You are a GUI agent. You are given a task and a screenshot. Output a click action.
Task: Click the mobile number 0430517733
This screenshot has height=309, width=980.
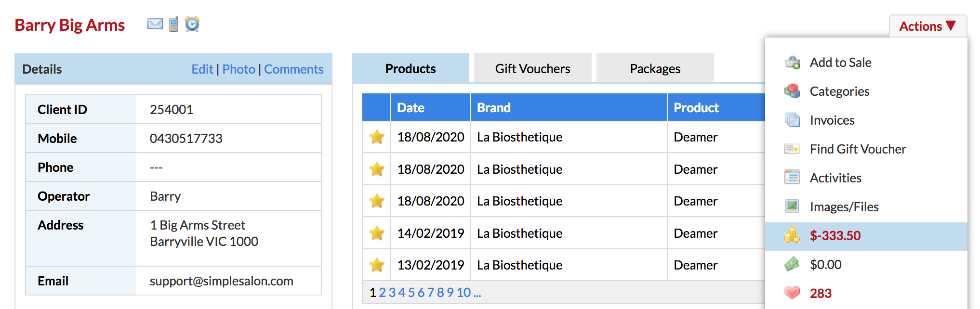pos(186,139)
